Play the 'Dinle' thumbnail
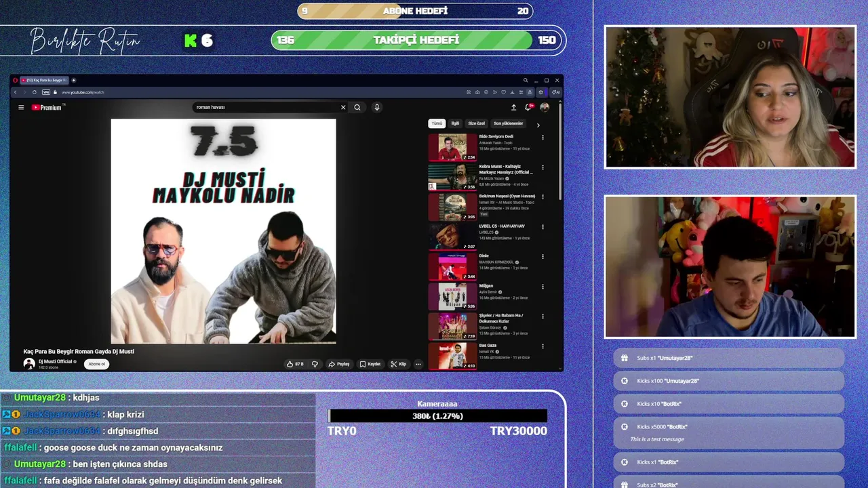 (452, 266)
